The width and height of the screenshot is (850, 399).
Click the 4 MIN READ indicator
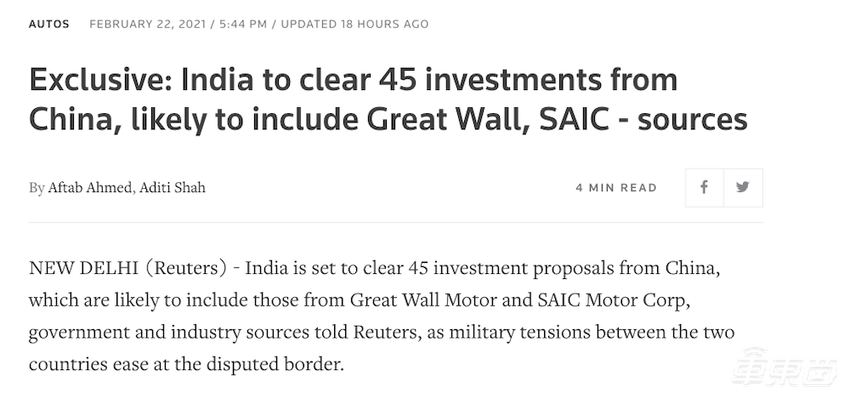click(x=616, y=188)
